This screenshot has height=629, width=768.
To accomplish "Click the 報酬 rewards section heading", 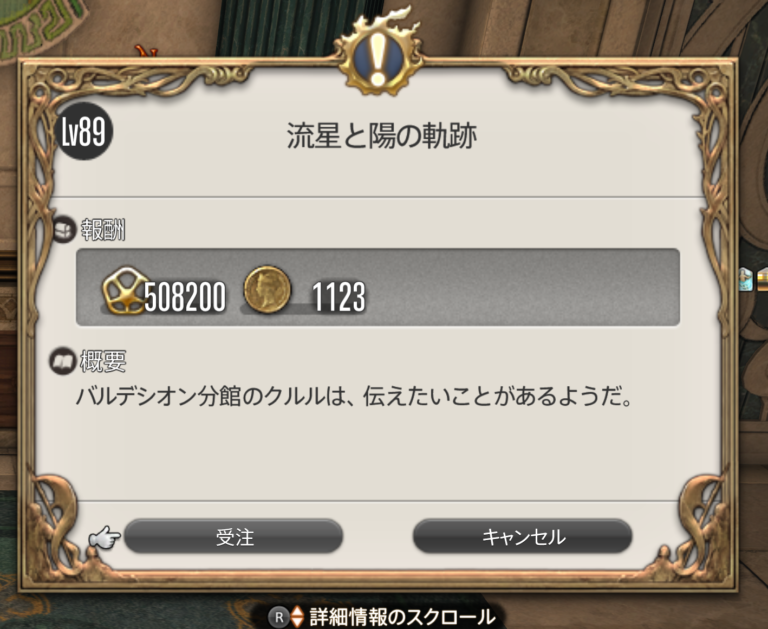I will pos(103,230).
